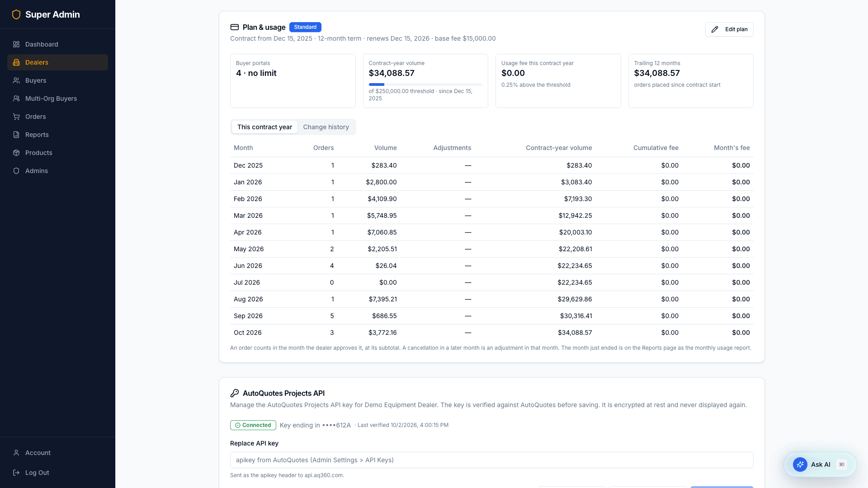The height and width of the screenshot is (488, 868).
Task: Click the Replace API key input field
Action: [491, 460]
